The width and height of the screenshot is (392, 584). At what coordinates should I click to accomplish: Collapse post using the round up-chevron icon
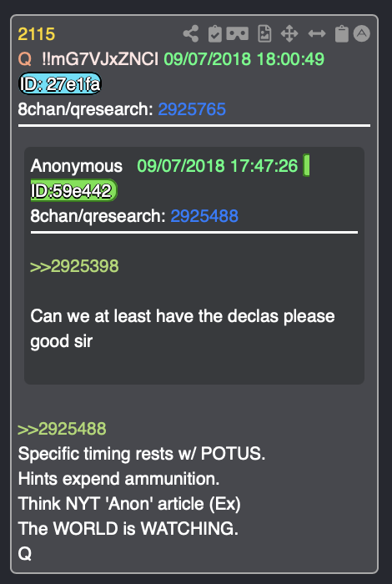[361, 33]
